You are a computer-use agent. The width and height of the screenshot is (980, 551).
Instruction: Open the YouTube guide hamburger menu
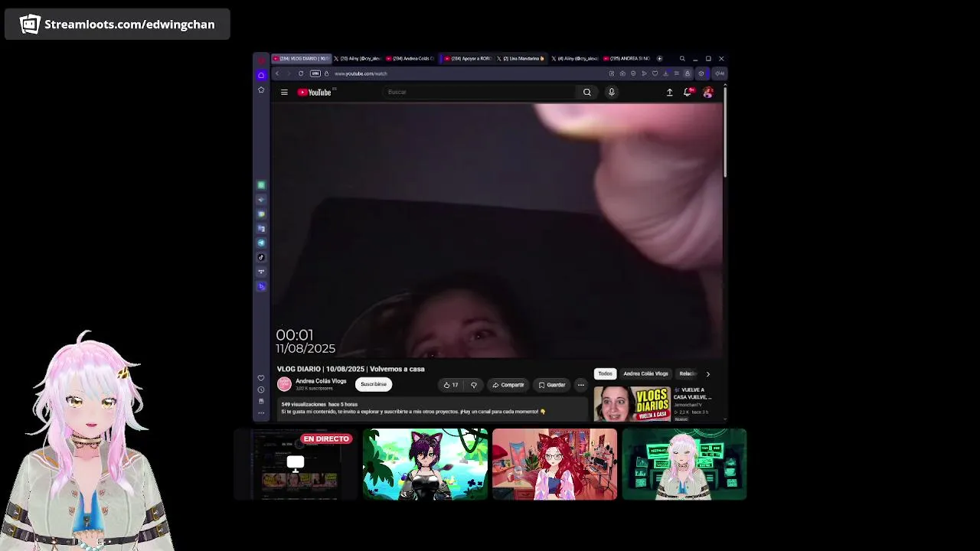pos(284,93)
